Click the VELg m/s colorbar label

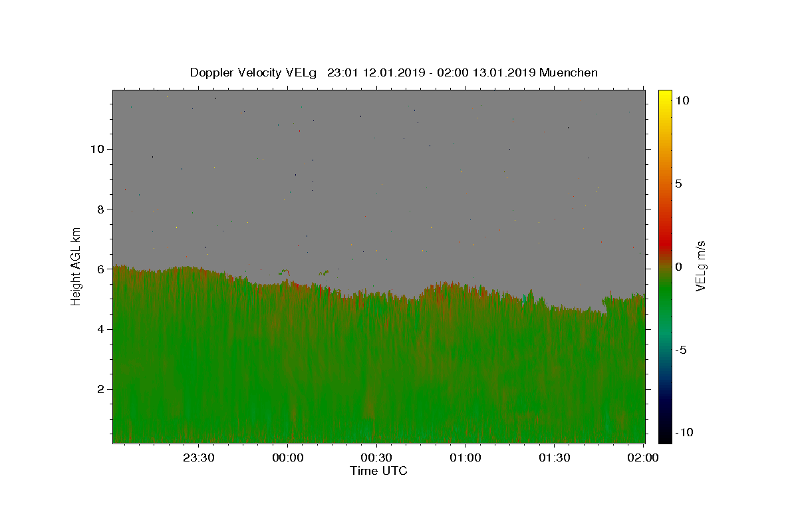700,266
